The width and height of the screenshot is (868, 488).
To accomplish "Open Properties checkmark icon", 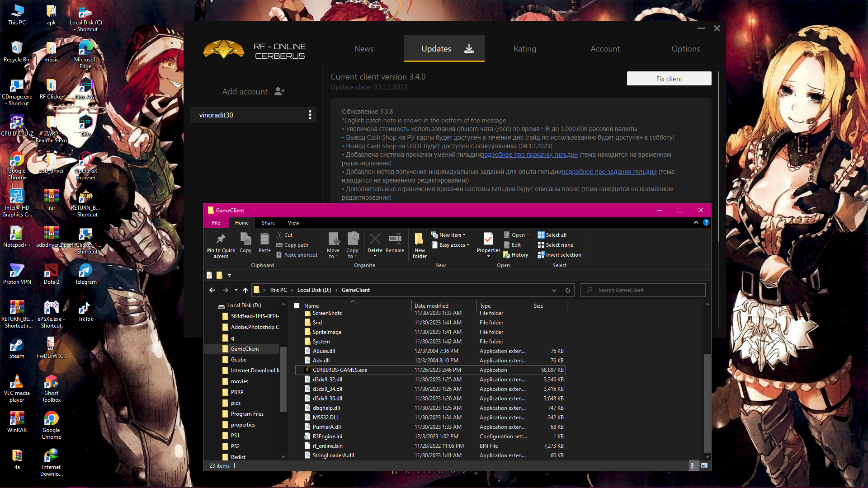I will (488, 239).
